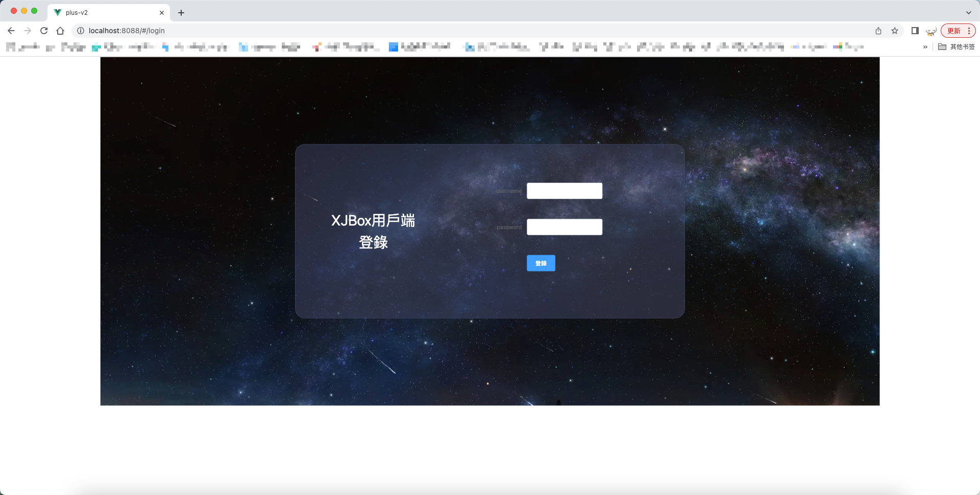This screenshot has width=980, height=495.
Task: View site information via the info icon
Action: pyautogui.click(x=80, y=31)
